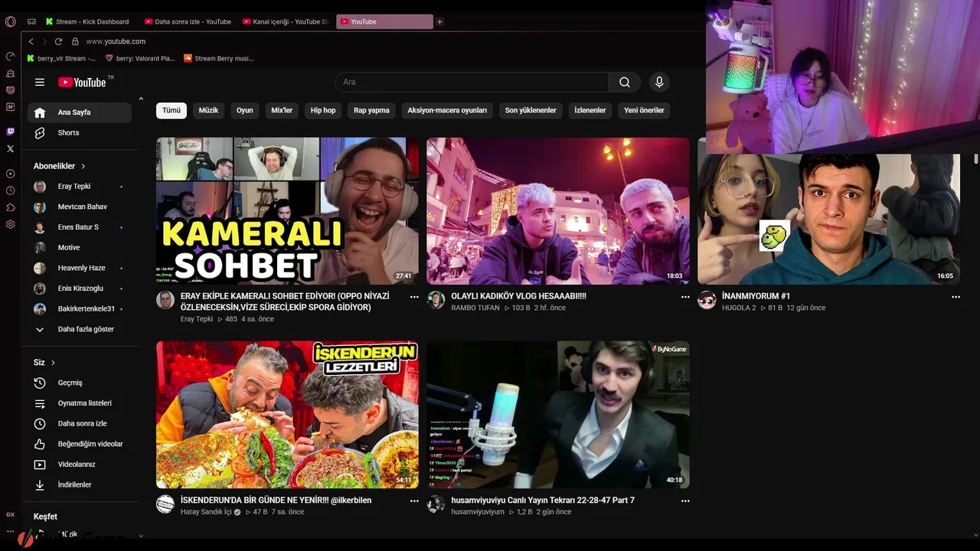Open options menu for OLAYLI KADIKÖY VLOG video
Viewport: 980px width, 551px height.
(x=685, y=296)
